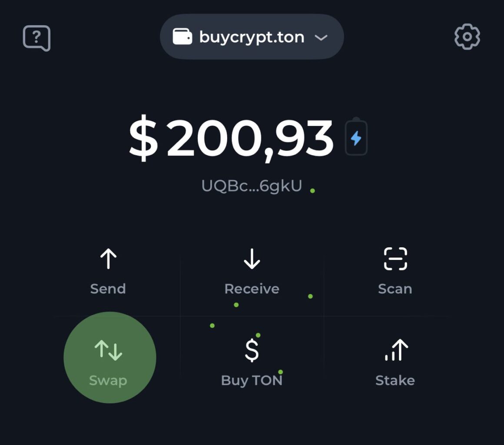Image resolution: width=504 pixels, height=445 pixels.
Task: Click the Send label
Action: coord(108,289)
